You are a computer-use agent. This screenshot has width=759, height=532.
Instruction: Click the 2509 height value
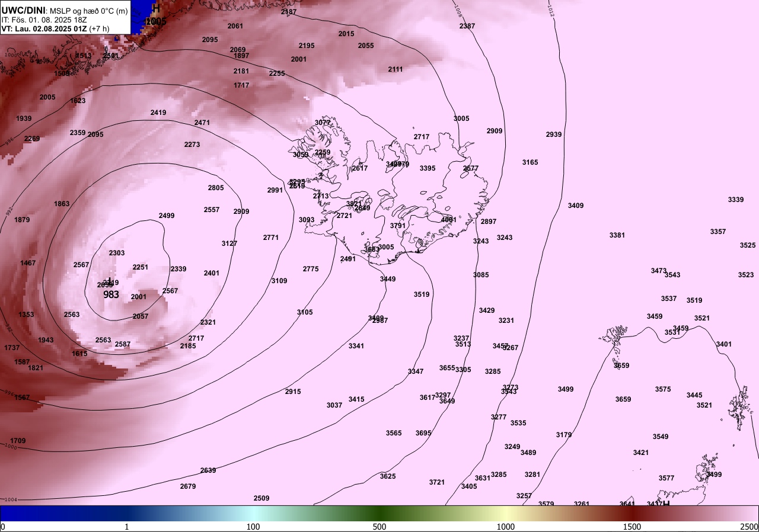point(261,498)
